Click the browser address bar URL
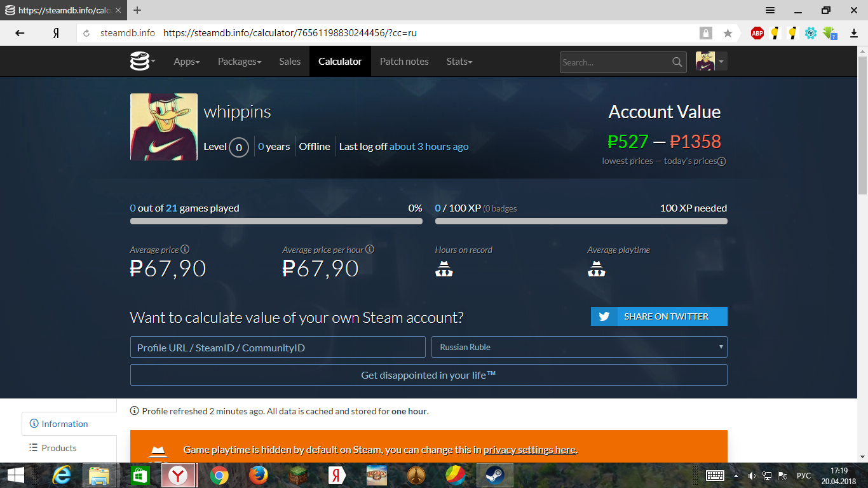The width and height of the screenshot is (868, 488). click(290, 33)
